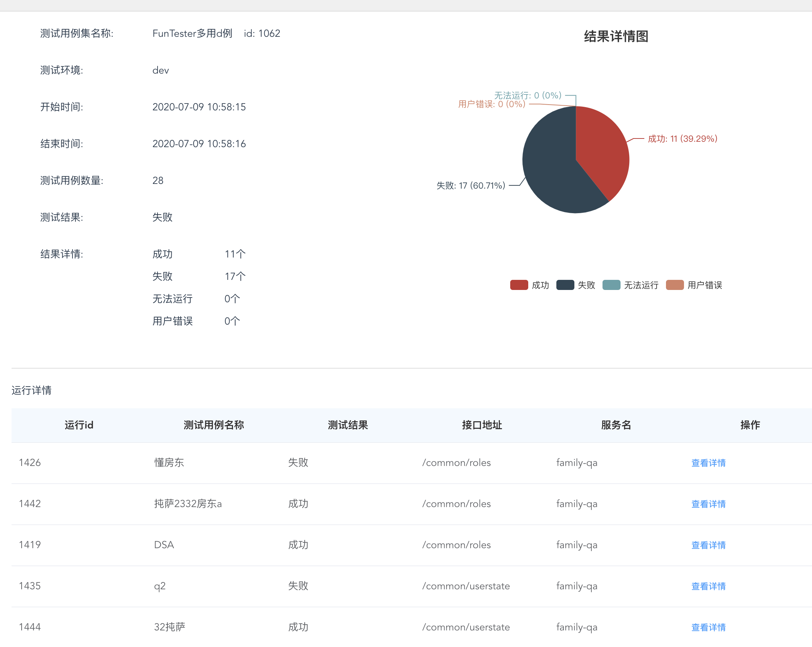Screen dimensions: 812x647
Task: Open 查看详情 for the DSA case
Action: coord(708,545)
